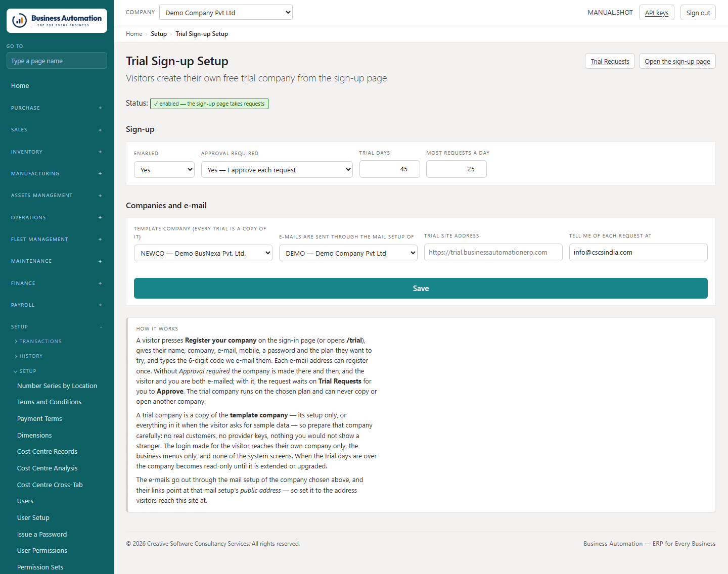Open the Template Company dropdown
The image size is (728, 574).
203,253
